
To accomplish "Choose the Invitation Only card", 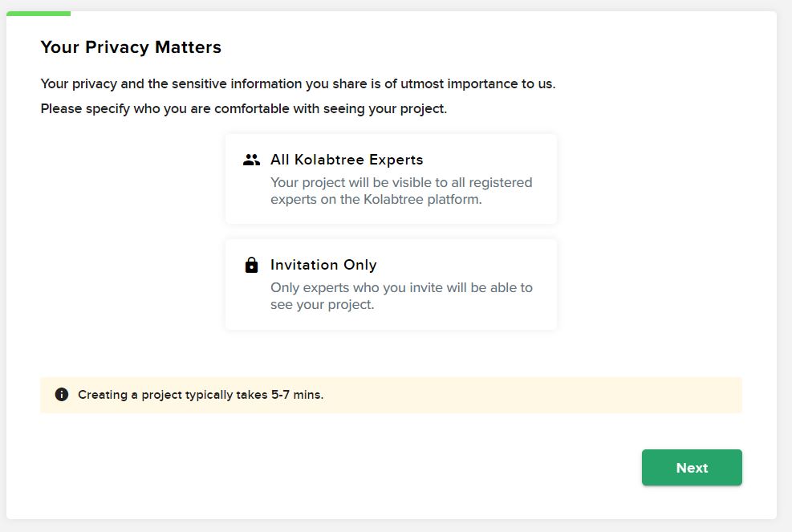I will tap(391, 284).
